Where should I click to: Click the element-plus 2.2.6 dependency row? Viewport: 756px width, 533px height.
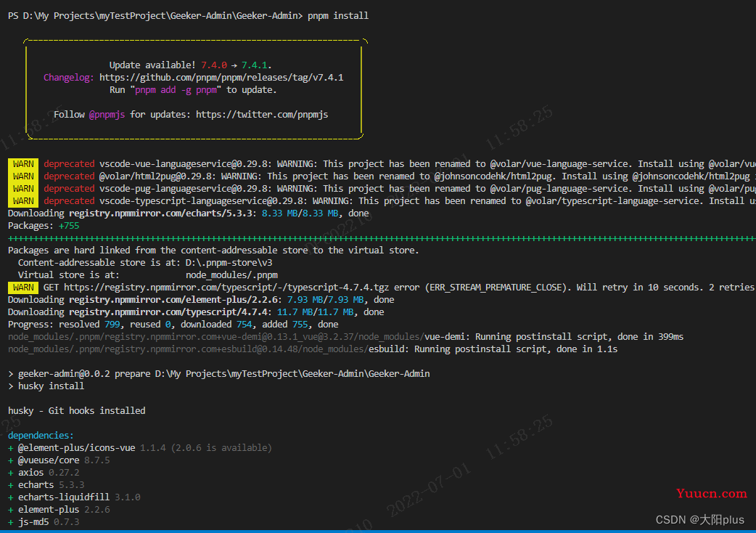point(59,510)
